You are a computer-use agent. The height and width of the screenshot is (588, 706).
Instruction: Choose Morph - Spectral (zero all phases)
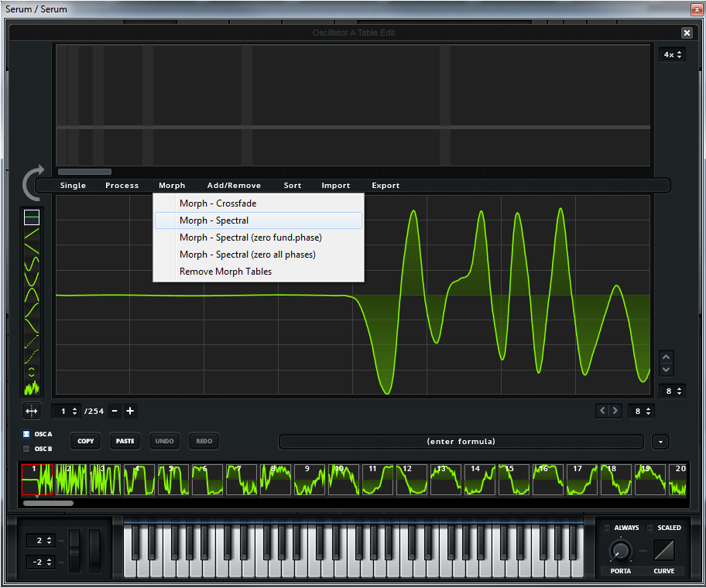[259, 255]
